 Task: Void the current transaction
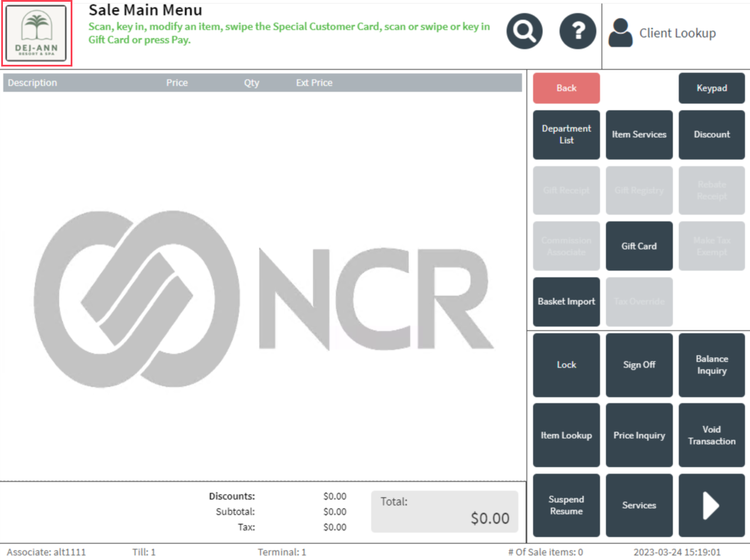pyautogui.click(x=711, y=436)
